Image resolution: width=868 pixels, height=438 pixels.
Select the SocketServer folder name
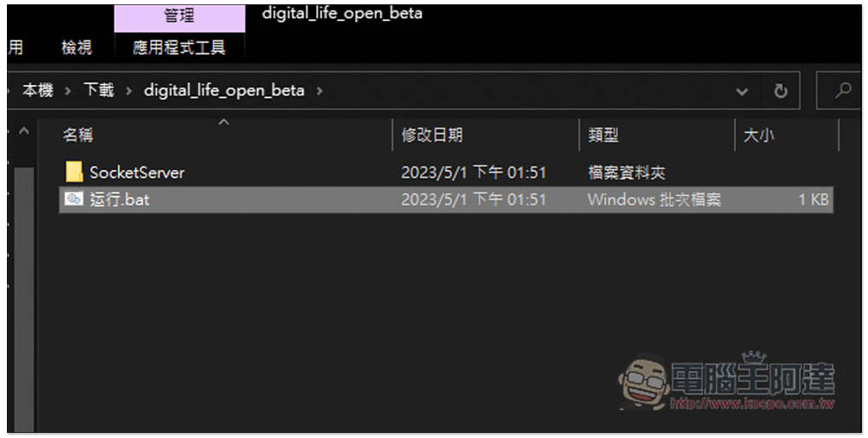pos(137,173)
